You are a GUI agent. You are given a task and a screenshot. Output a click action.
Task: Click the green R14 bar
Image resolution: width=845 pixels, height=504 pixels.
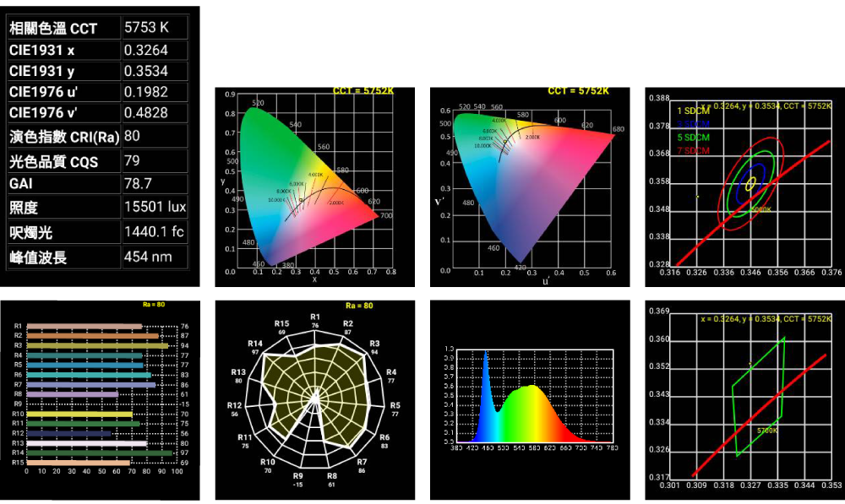pyautogui.click(x=97, y=453)
